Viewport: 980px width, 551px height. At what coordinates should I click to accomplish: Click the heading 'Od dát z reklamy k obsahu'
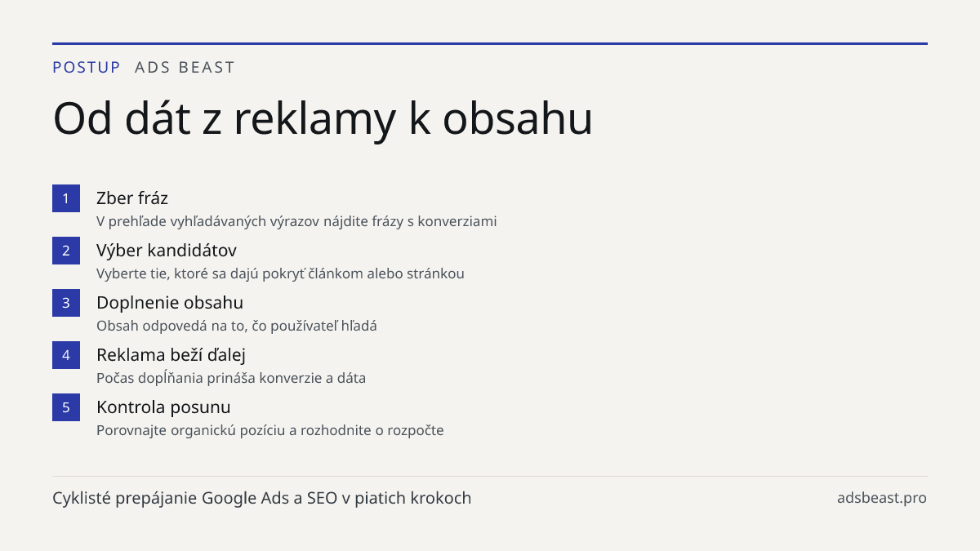coord(323,119)
